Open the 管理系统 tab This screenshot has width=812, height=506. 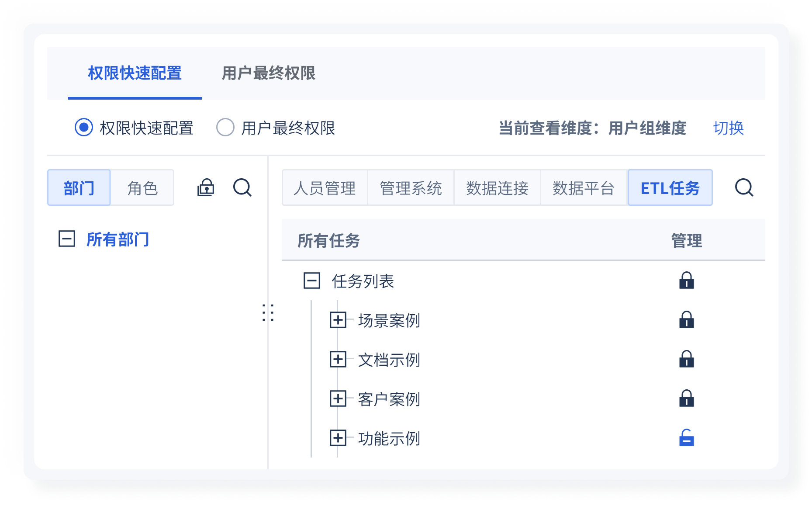point(411,188)
